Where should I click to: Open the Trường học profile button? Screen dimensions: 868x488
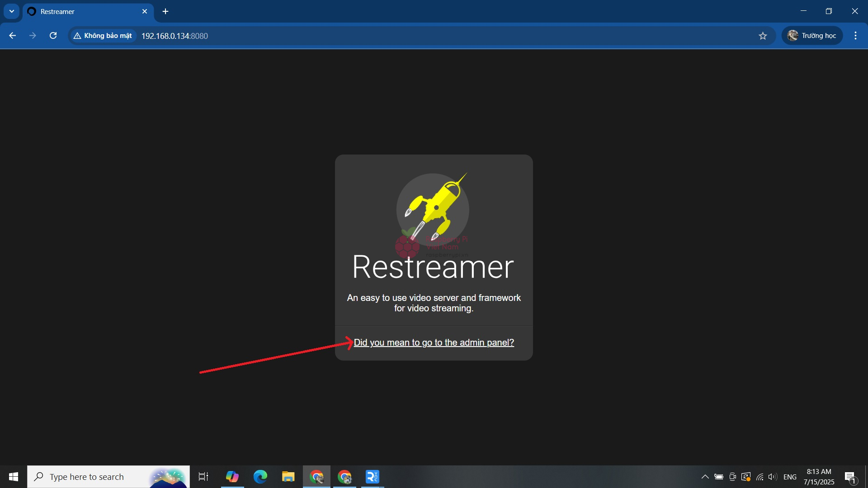pyautogui.click(x=812, y=36)
